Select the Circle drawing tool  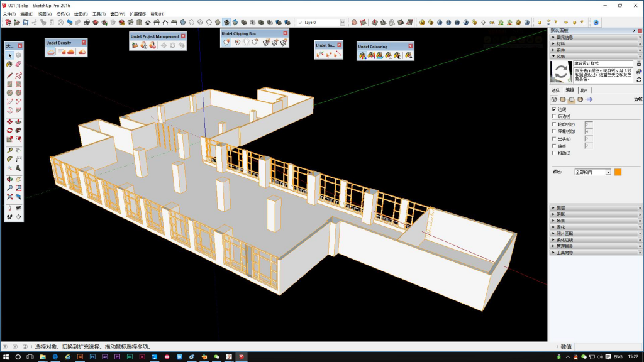[10, 93]
